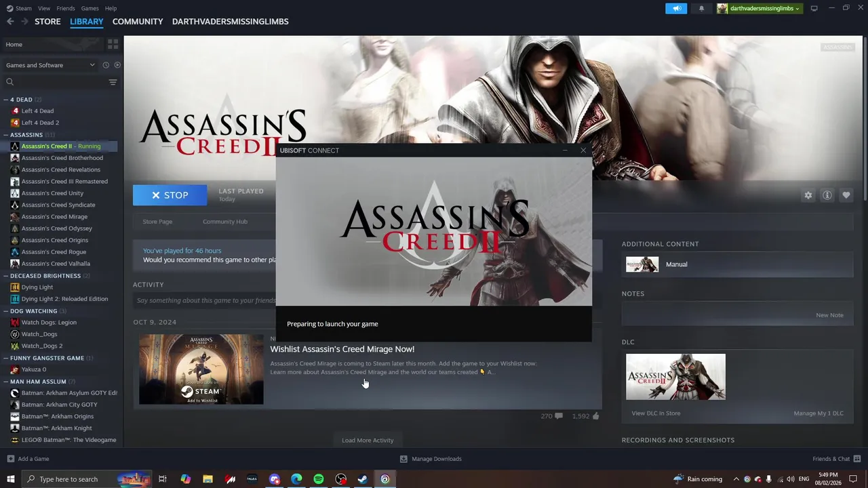This screenshot has width=868, height=488.
Task: Show hidden system tray icons chevron
Action: coord(736,479)
